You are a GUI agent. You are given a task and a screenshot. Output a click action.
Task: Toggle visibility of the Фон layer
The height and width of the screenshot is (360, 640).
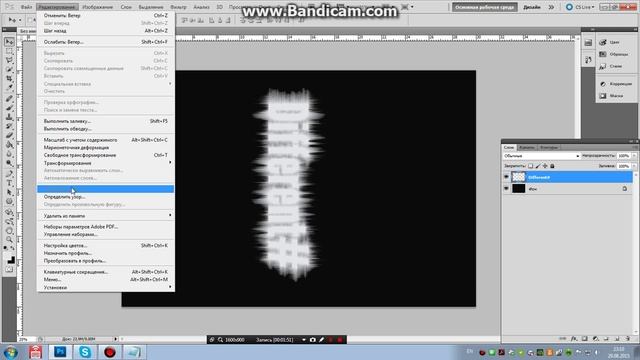click(506, 189)
